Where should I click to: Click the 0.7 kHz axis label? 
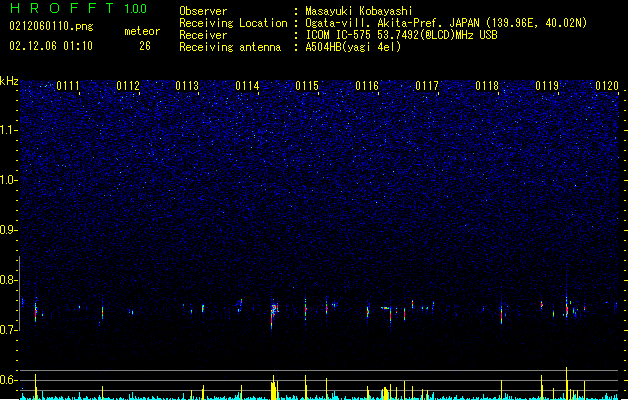coord(8,330)
